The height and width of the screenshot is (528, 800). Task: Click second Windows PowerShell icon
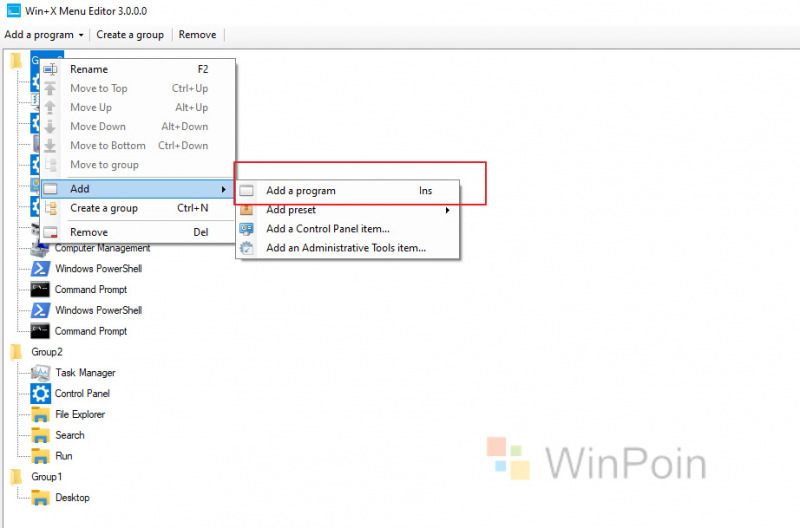(40, 310)
